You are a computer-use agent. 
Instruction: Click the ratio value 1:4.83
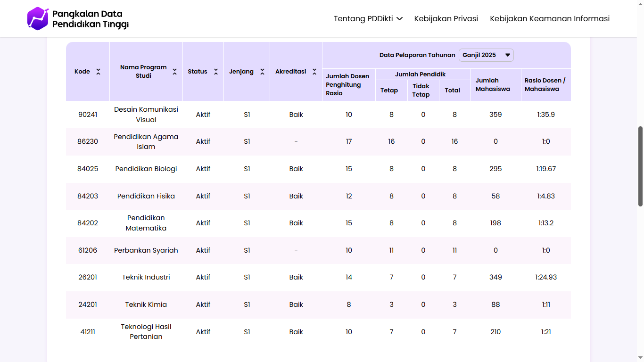(546, 196)
